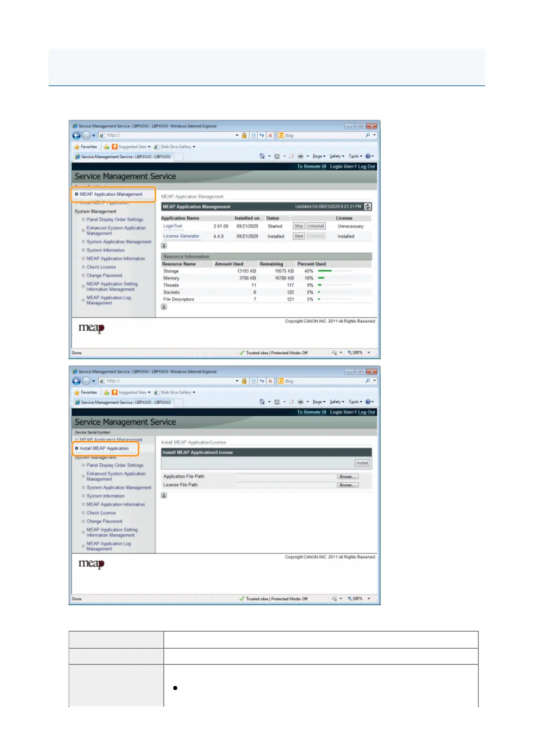Click the Install button in lower browser
The image size is (534, 756).
tap(362, 463)
